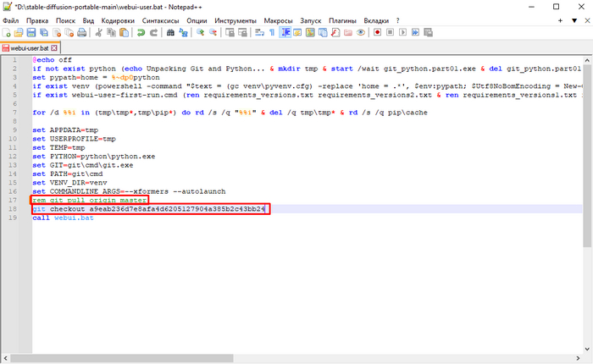Screen dimensions: 593x364
Task: Toggle show all characters pilcrow icon
Action: coord(272,32)
